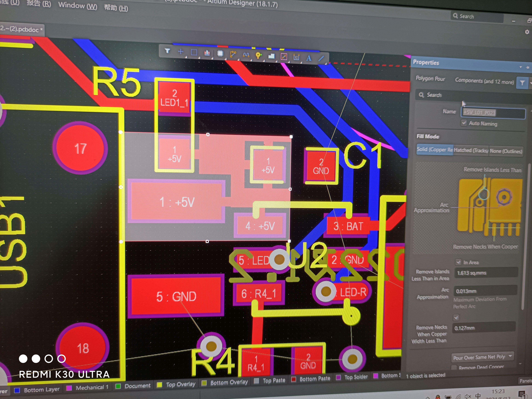Select None (Outlines) fill mode button
Image resolution: width=532 pixels, height=399 pixels.
coord(506,151)
